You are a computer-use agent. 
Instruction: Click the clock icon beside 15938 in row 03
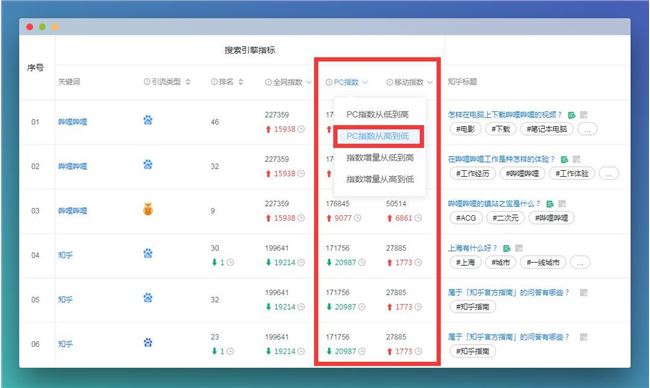click(301, 218)
